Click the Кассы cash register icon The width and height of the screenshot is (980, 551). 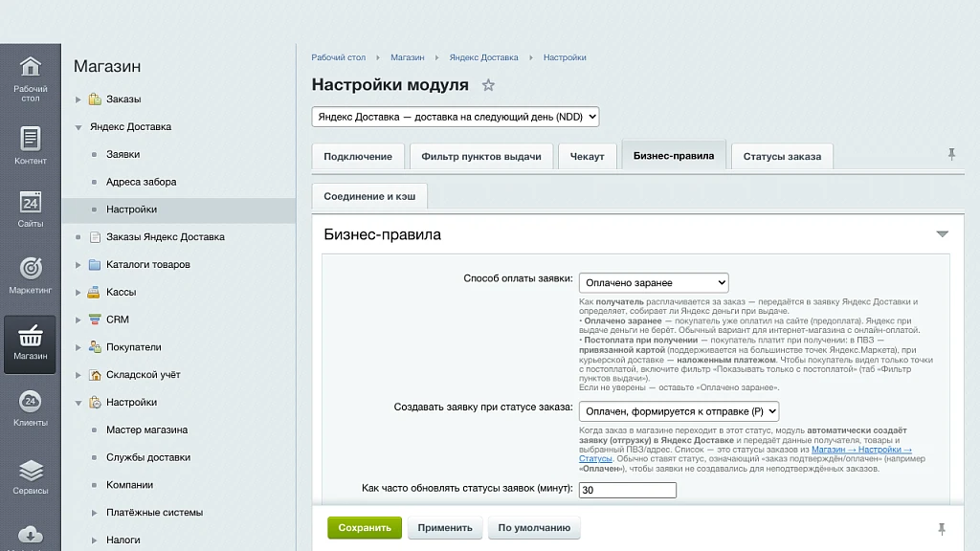coord(94,292)
